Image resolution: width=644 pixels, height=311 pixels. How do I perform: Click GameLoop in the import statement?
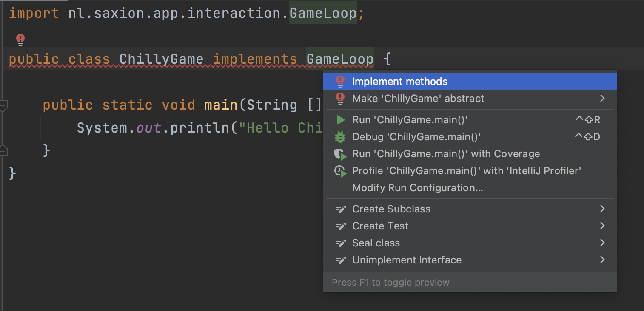pos(323,13)
